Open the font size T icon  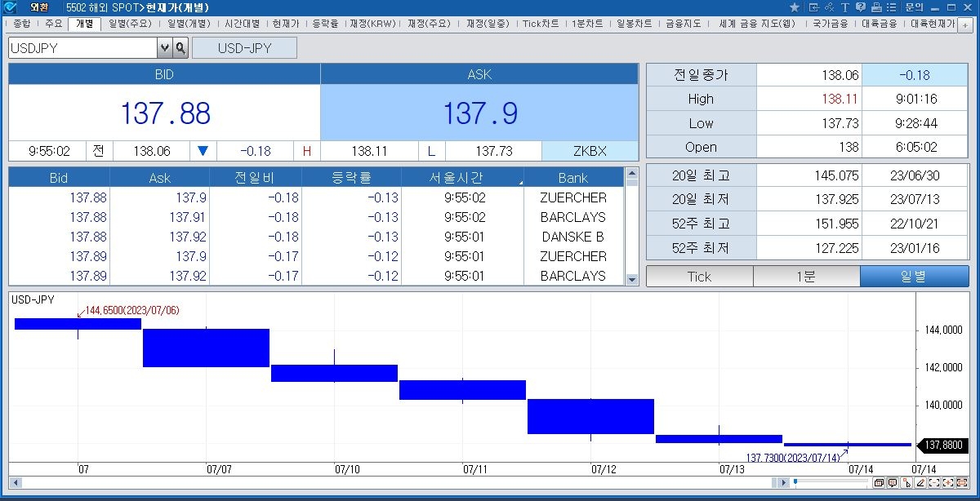[x=845, y=7]
